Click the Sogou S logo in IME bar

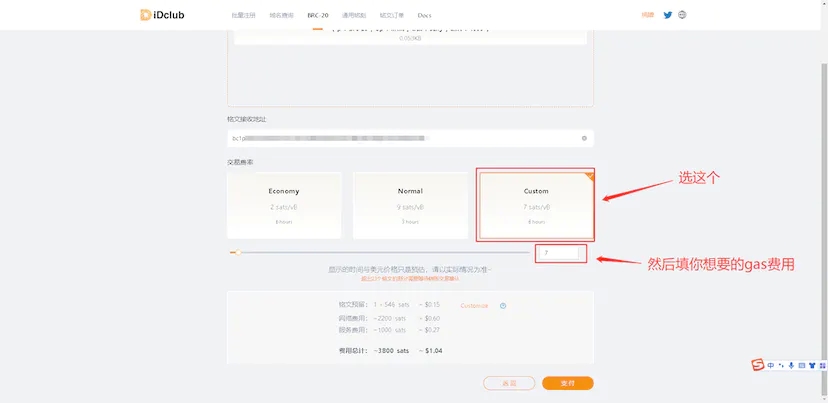tap(758, 365)
